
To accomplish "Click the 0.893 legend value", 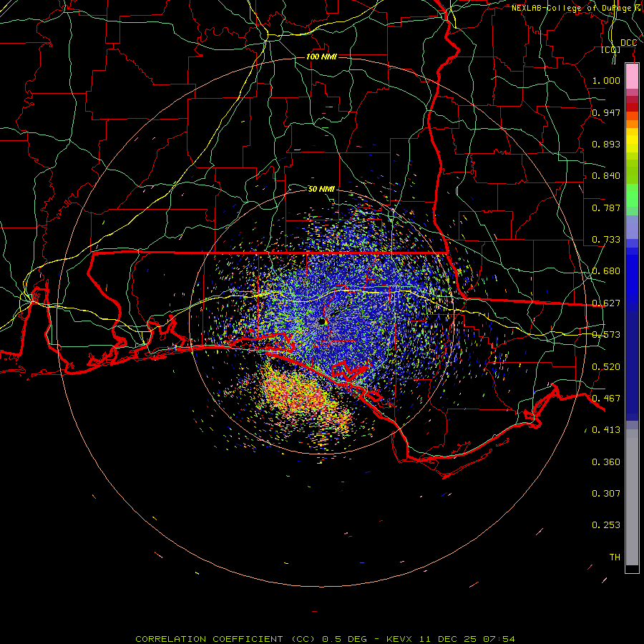I will point(606,144).
